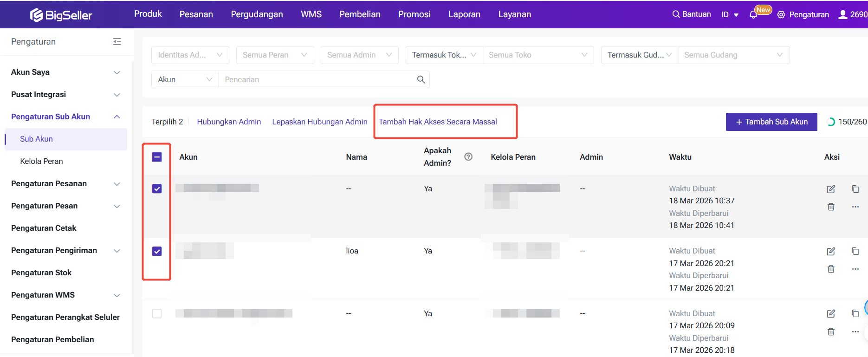Click the search magnifier icon in Pencarian

click(x=421, y=79)
